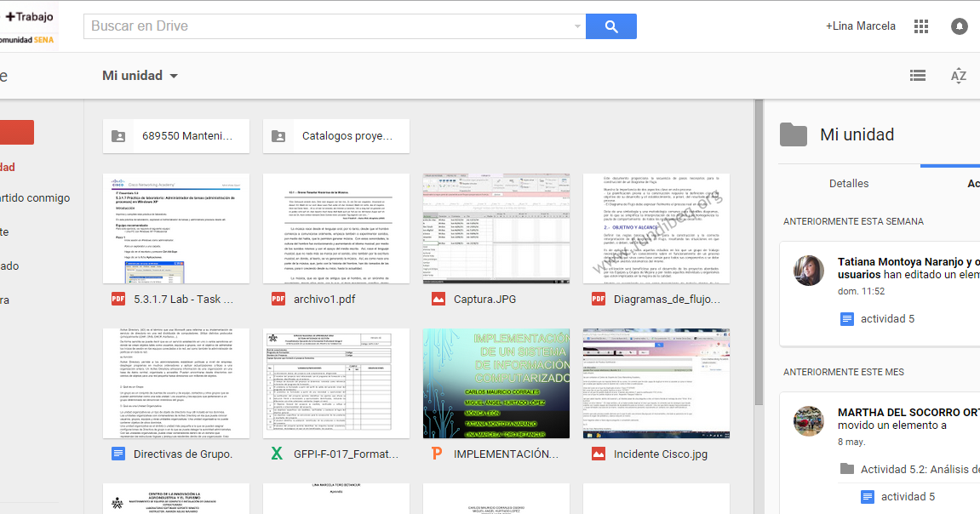Switch to the Detalles tab
Viewport: 980px width, 514px height.
[x=849, y=184]
